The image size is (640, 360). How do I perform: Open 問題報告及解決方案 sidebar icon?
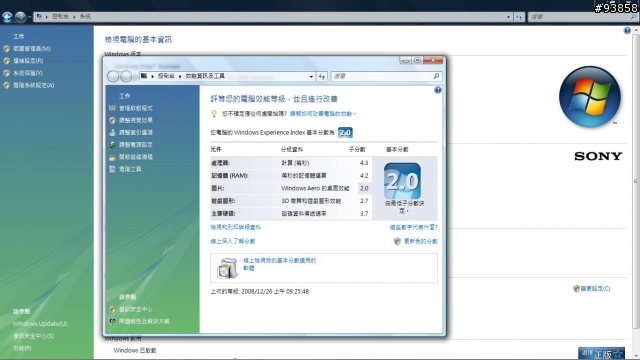point(112,322)
